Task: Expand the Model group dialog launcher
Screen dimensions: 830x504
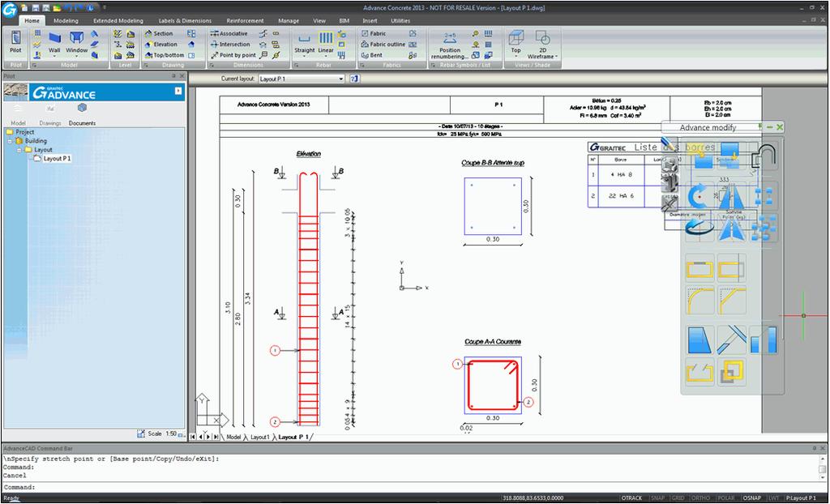Action: coord(34,65)
